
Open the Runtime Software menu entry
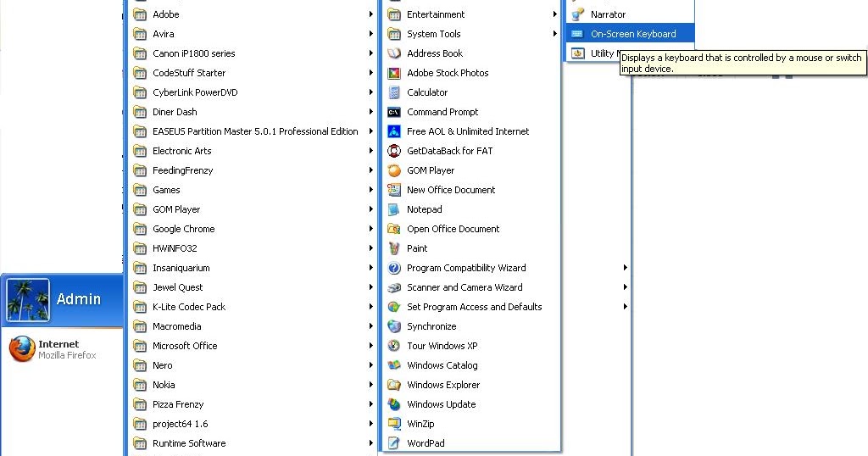pyautogui.click(x=253, y=443)
